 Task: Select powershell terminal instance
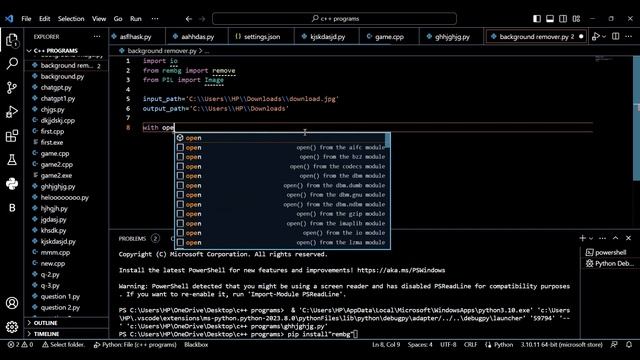coord(611,252)
